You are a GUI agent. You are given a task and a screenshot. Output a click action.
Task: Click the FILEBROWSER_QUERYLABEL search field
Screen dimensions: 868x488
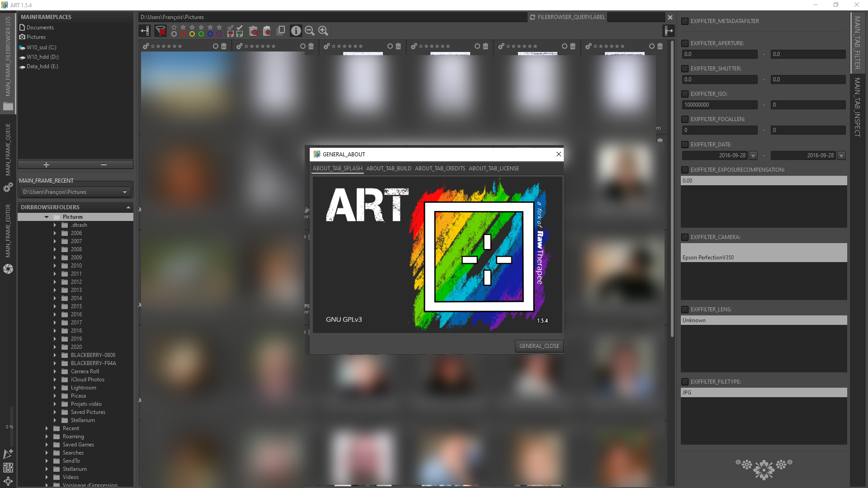[636, 17]
